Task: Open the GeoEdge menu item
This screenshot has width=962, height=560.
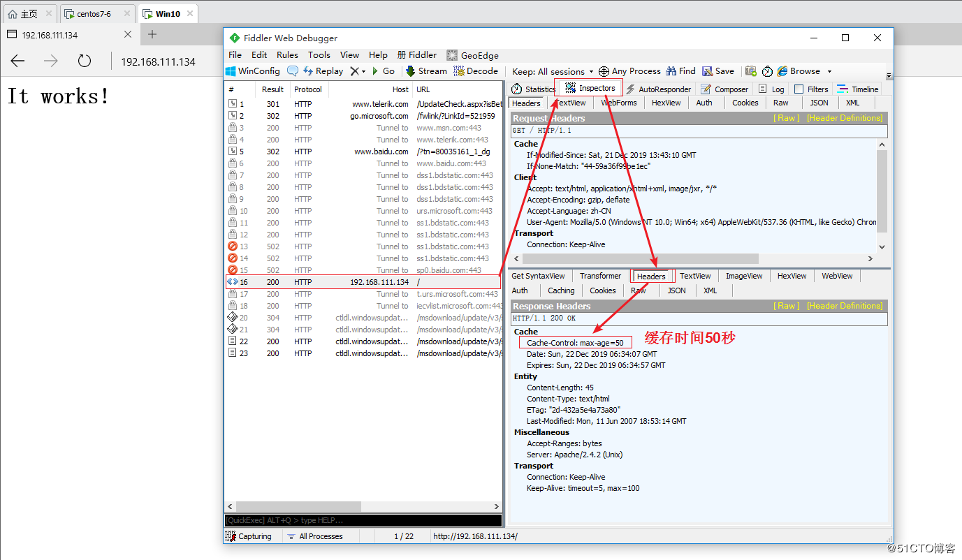Action: (x=472, y=55)
